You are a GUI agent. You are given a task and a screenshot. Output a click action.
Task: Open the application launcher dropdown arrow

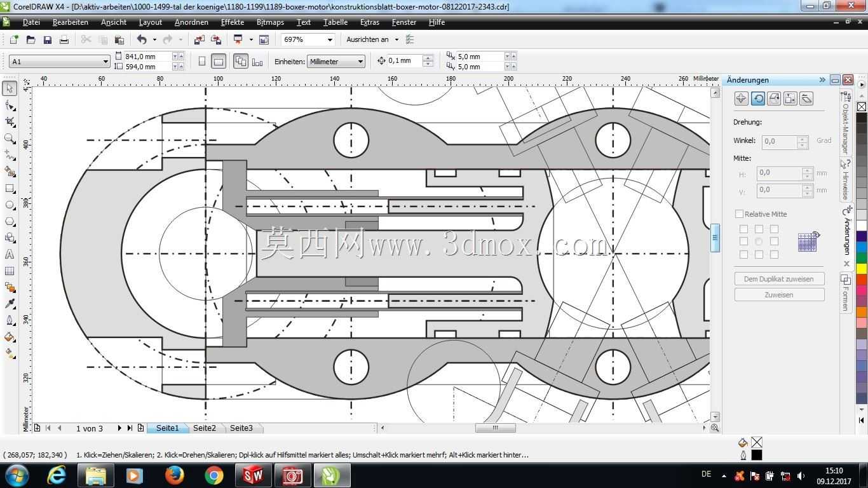251,39
